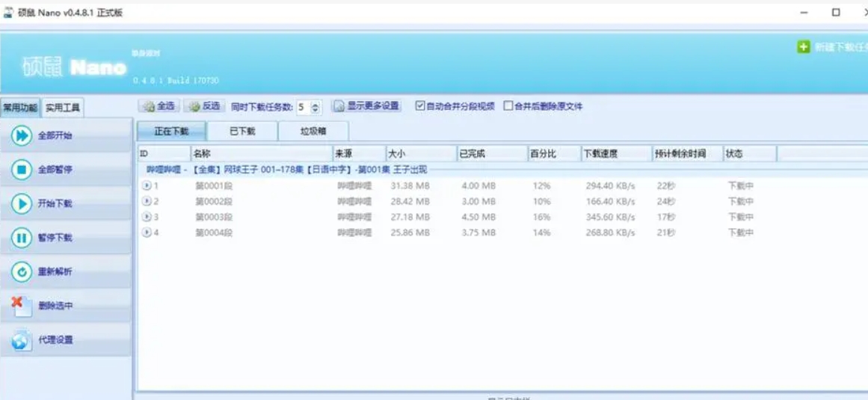Sort by the 大小 column header
This screenshot has width=868, height=400.
tap(421, 154)
